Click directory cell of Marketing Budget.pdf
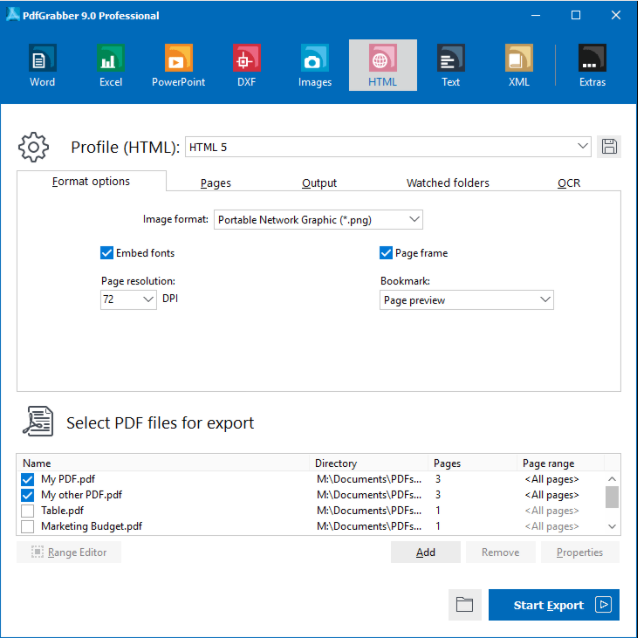 tap(369, 527)
